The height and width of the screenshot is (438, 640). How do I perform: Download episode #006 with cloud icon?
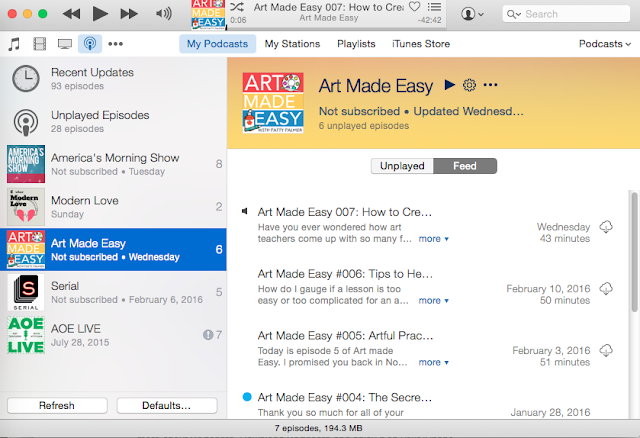(x=606, y=289)
